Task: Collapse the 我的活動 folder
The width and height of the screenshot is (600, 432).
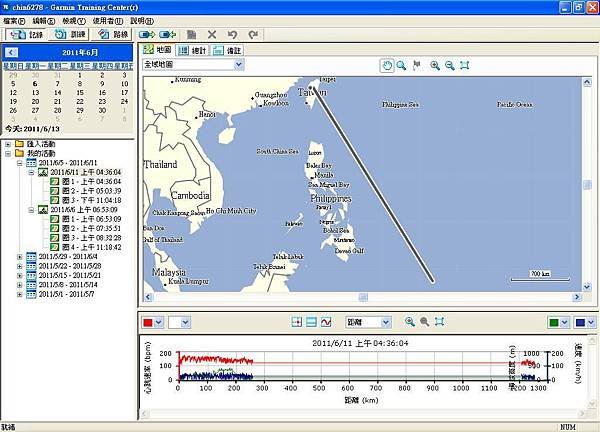Action: [x=8, y=153]
